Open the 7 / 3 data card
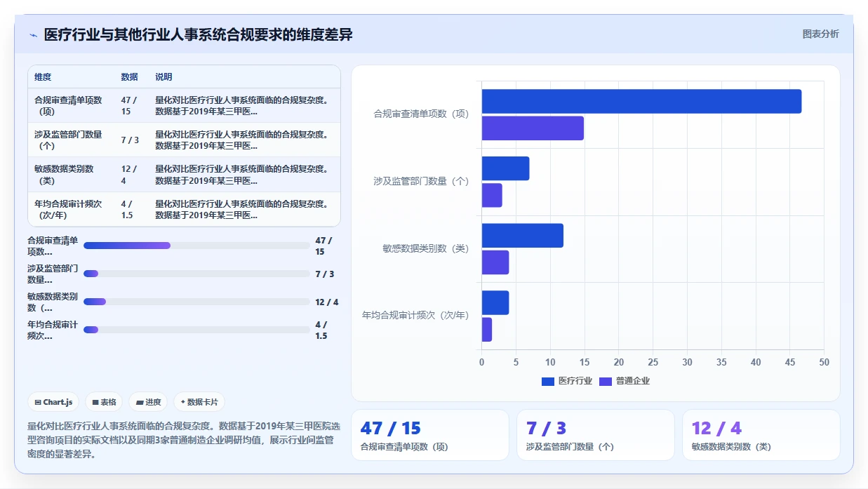The width and height of the screenshot is (868, 489). (x=596, y=435)
